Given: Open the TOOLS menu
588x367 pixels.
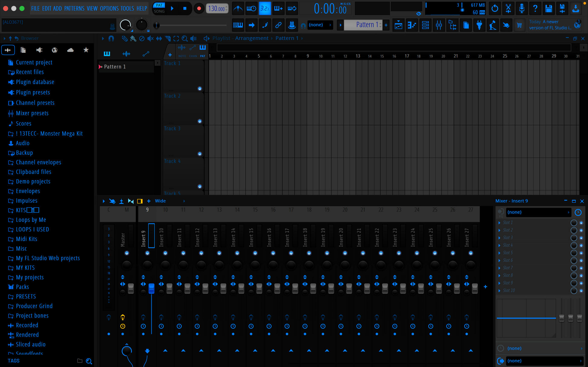Looking at the screenshot, I should click(127, 8).
